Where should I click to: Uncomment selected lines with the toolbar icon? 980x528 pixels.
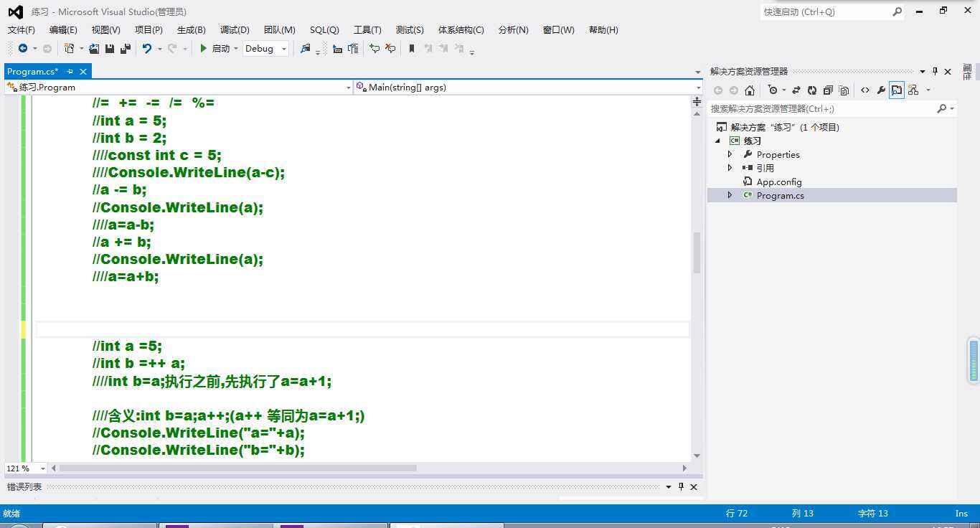tap(390, 48)
